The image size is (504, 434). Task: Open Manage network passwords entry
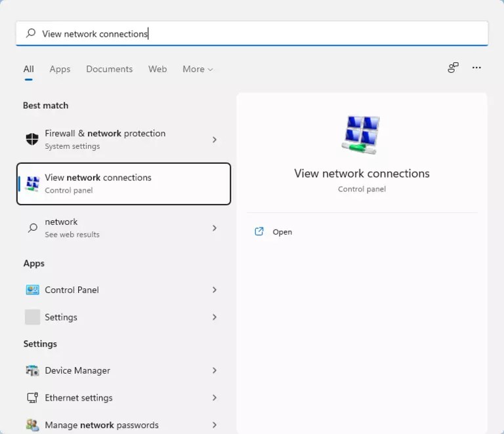pyautogui.click(x=123, y=425)
